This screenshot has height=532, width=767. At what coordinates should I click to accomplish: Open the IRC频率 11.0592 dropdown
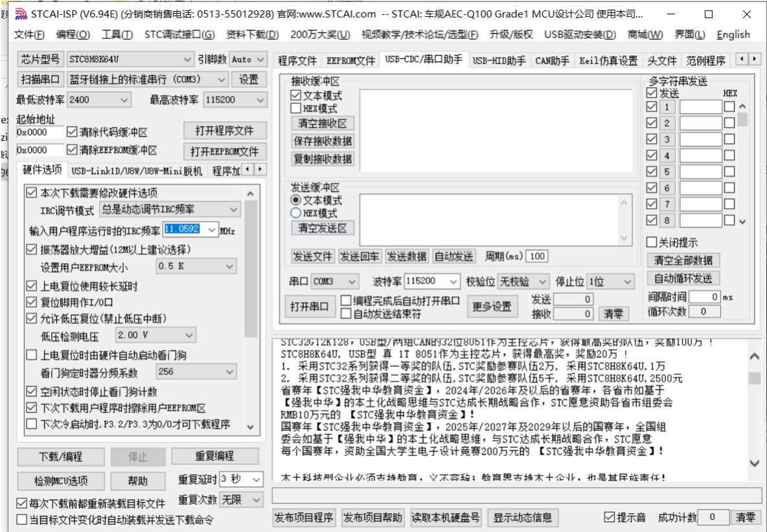pyautogui.click(x=212, y=229)
